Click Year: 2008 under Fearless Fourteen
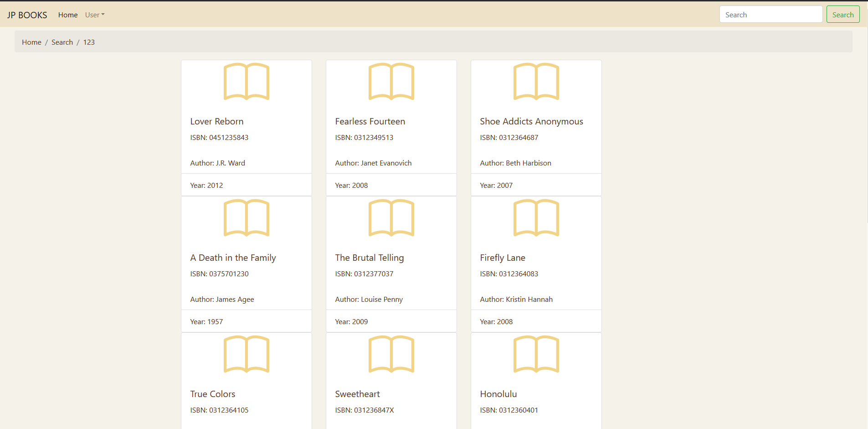 [x=391, y=185]
